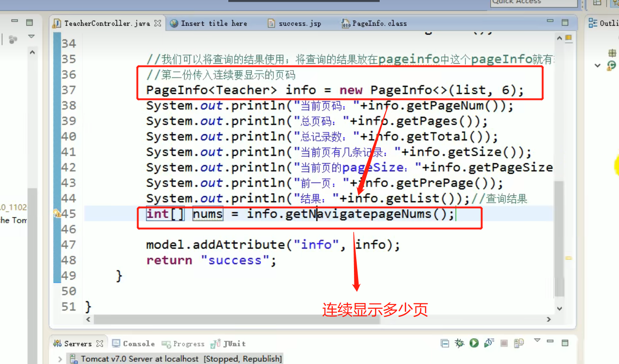
Task: Expand the Tomcat v7.0 Server node
Action: pos(60,358)
